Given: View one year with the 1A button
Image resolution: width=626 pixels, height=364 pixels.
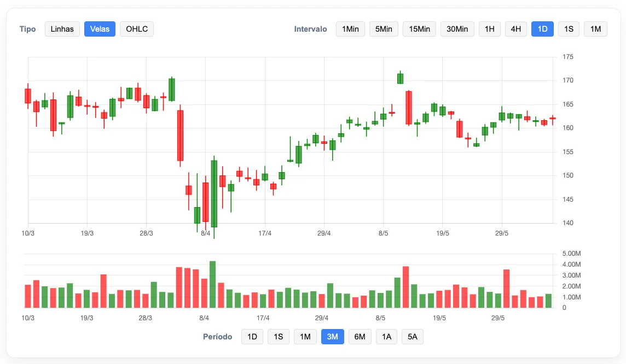Looking at the screenshot, I should tap(386, 336).
